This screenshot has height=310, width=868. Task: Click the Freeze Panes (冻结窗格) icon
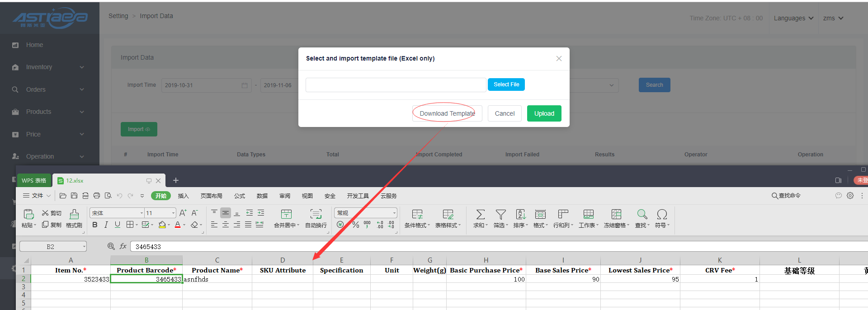(x=616, y=214)
